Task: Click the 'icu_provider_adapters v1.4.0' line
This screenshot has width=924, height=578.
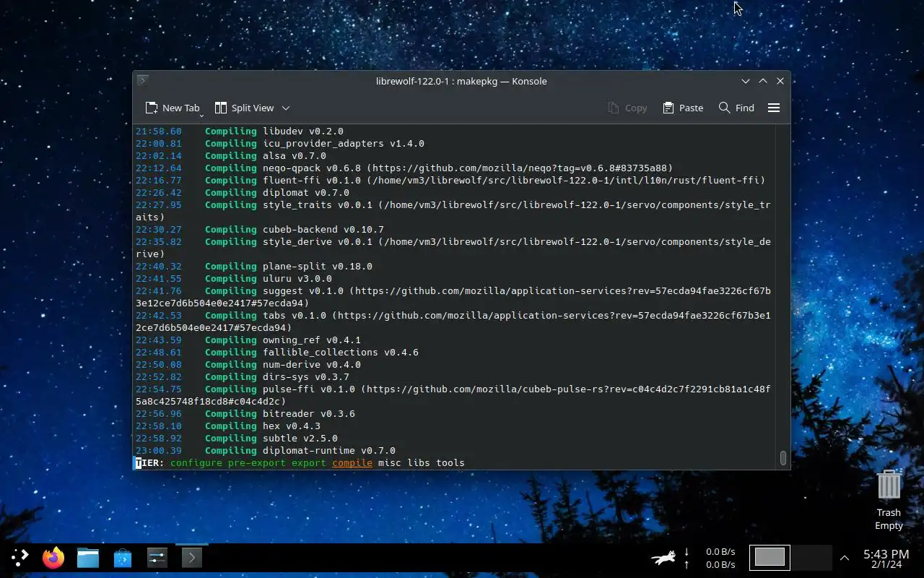Action: click(344, 144)
